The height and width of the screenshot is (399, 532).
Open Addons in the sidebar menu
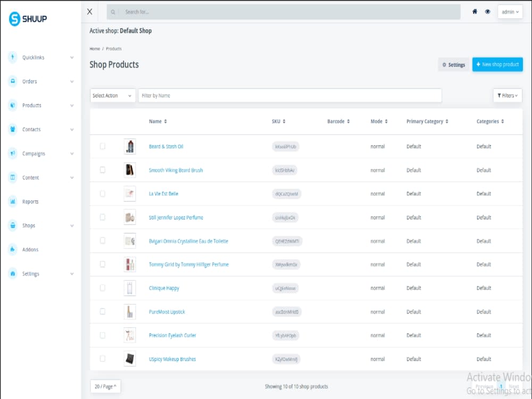point(30,250)
